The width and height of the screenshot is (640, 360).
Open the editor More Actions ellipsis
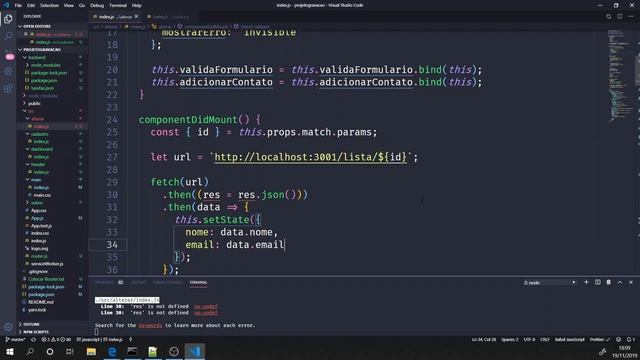click(631, 16)
